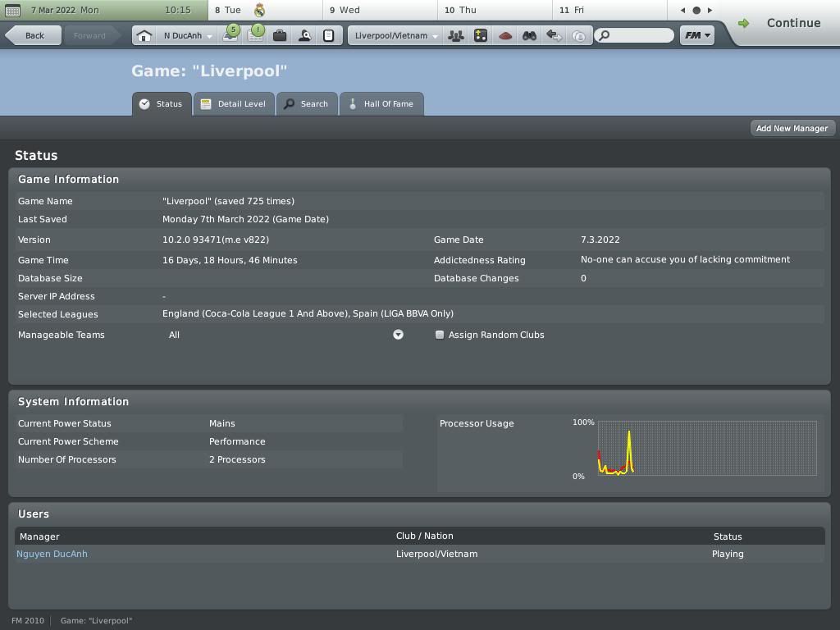The image size is (840, 630).
Task: Click the "Performance" power scheme value
Action: 237,441
